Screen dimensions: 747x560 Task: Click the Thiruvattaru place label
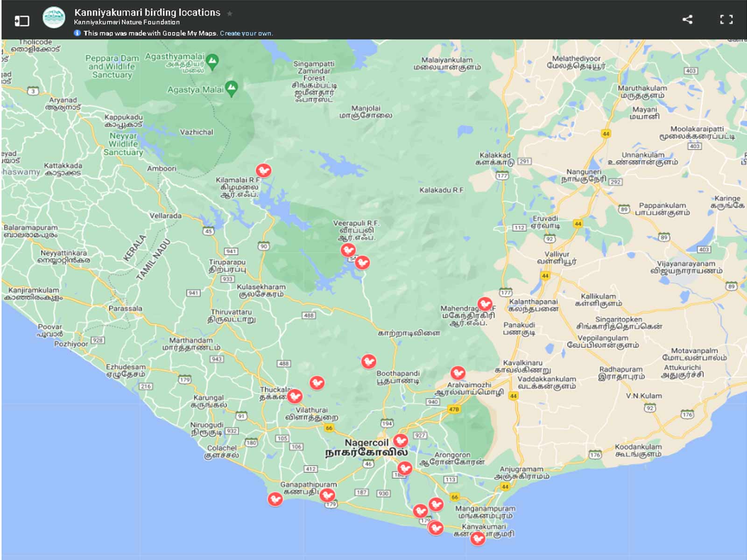point(232,315)
